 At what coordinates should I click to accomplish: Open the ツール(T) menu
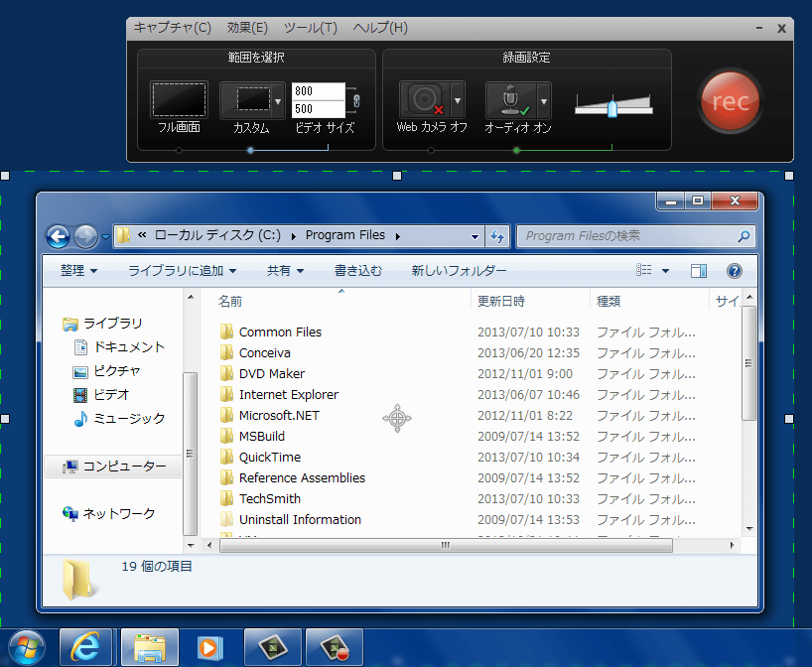point(310,28)
